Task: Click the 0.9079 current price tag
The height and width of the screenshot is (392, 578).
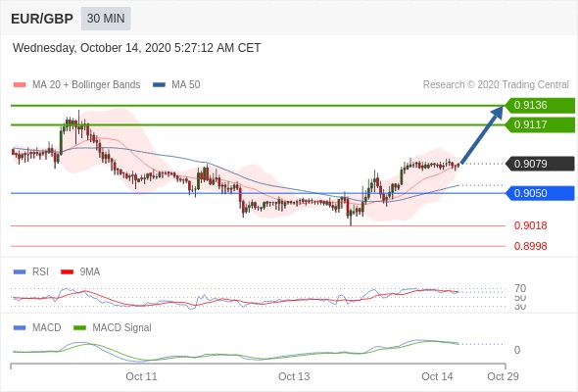Action: (540, 164)
